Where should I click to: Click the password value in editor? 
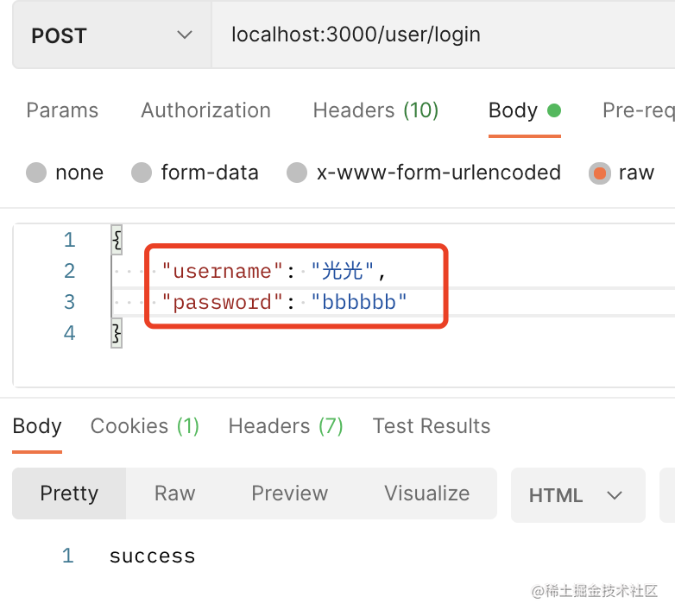coord(359,302)
